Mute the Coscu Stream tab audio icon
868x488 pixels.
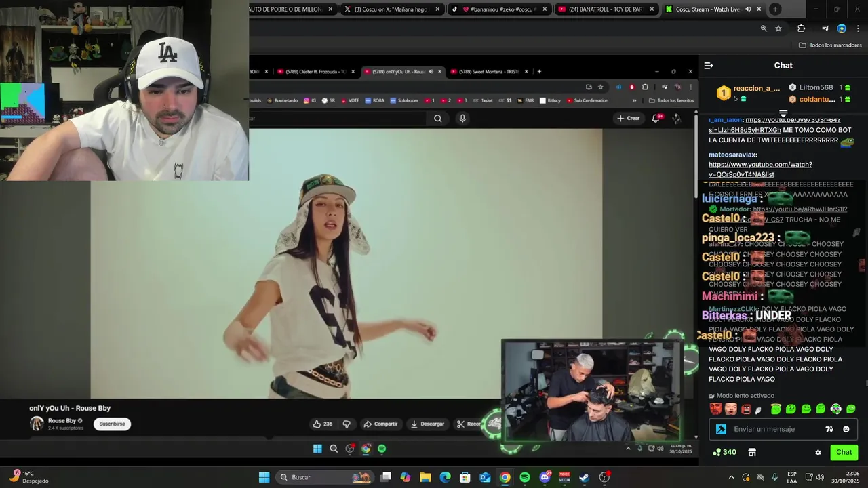pos(748,9)
